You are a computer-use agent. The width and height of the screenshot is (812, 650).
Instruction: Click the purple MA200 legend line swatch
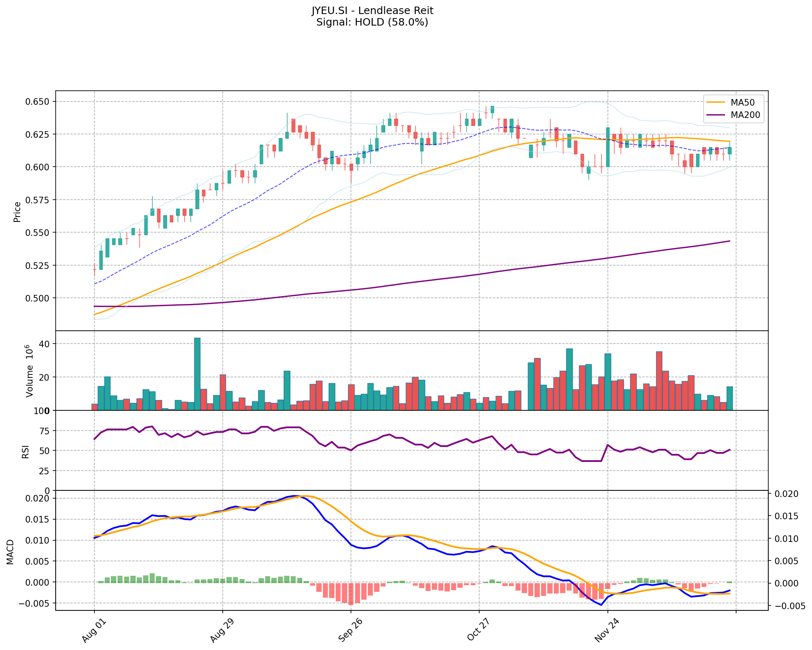716,115
